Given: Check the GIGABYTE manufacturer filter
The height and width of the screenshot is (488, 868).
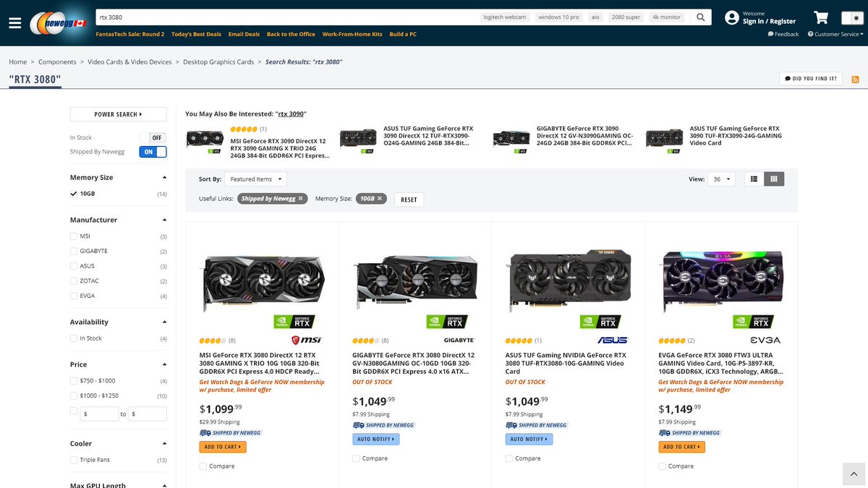Looking at the screenshot, I should click(74, 251).
